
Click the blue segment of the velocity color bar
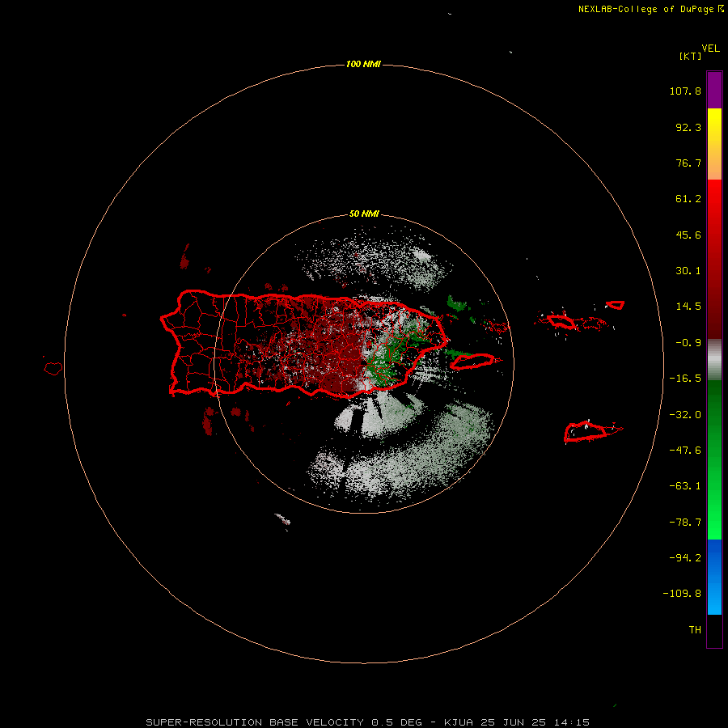714,577
